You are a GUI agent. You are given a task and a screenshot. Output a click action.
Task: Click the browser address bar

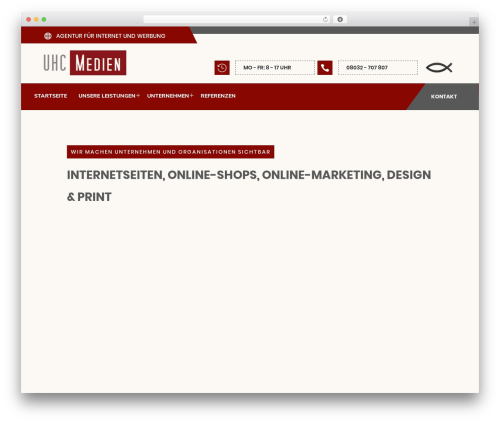coord(237,20)
